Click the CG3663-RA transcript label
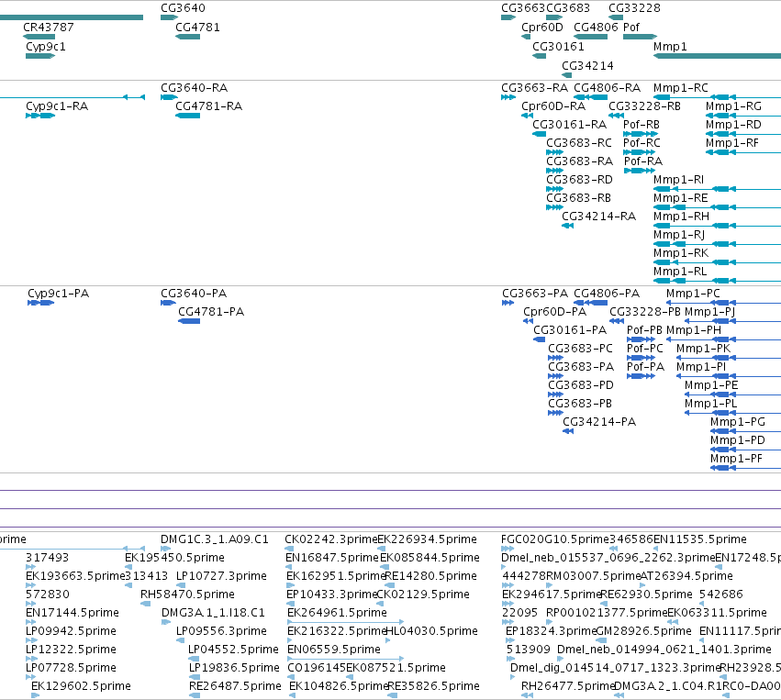 pos(534,88)
